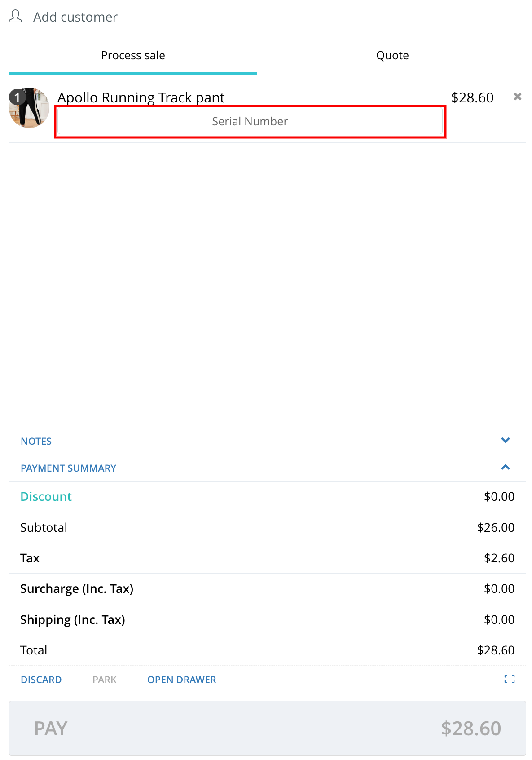Click the Add customer text

point(75,17)
